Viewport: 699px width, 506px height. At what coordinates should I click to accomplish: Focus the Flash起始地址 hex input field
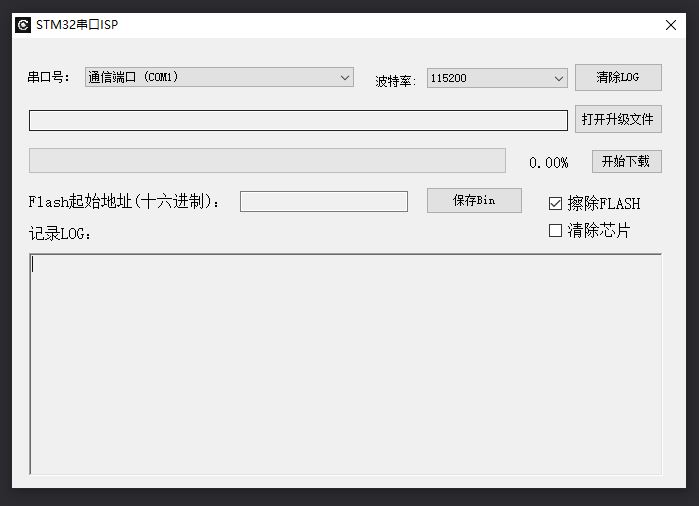point(324,202)
